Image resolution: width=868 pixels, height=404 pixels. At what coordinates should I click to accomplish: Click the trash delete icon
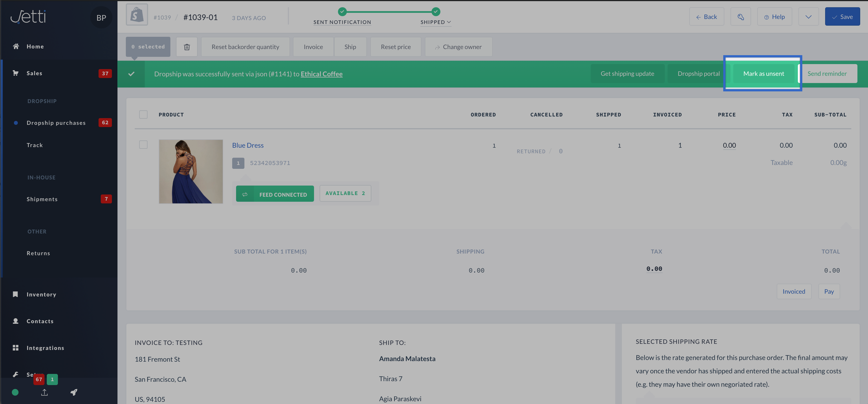pyautogui.click(x=187, y=47)
